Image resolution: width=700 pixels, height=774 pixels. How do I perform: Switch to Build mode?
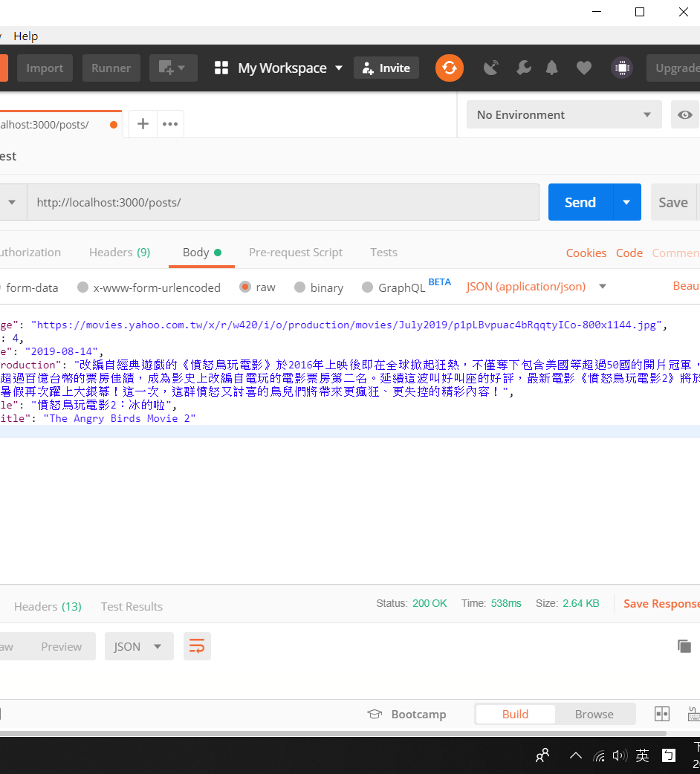click(515, 714)
